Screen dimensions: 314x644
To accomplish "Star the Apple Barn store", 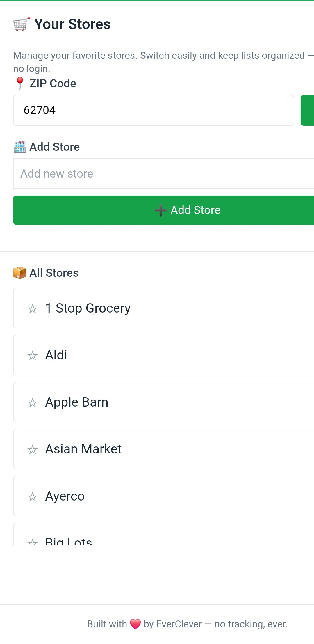I will coord(33,403).
